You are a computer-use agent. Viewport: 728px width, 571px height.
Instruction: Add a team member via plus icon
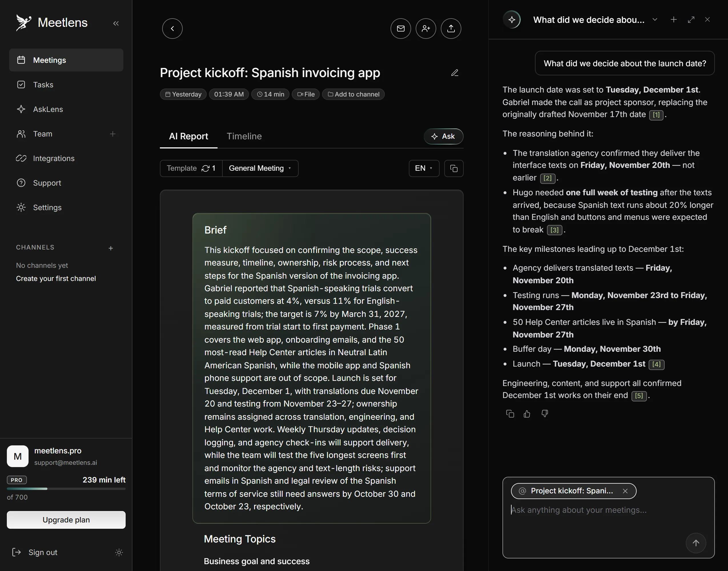(x=113, y=134)
